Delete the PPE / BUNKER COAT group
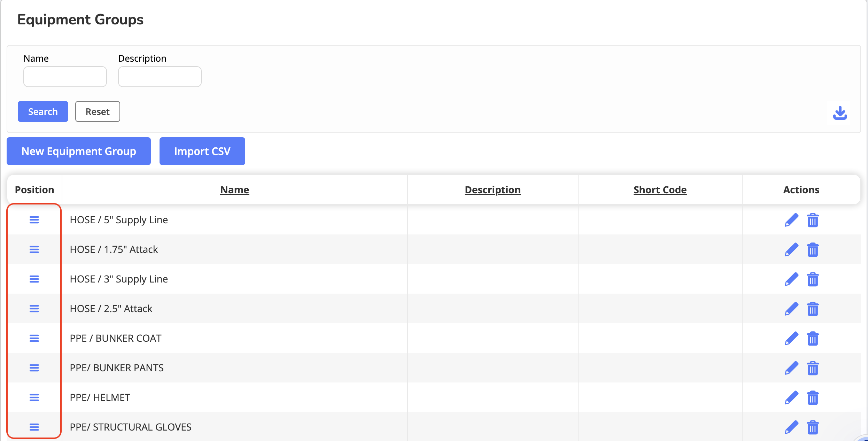This screenshot has height=441, width=868. point(813,338)
